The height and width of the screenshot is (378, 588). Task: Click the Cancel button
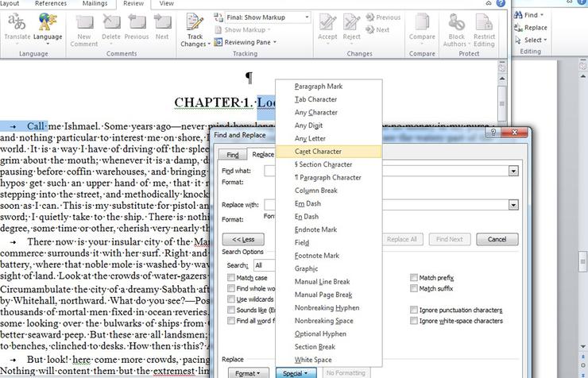pyautogui.click(x=497, y=239)
